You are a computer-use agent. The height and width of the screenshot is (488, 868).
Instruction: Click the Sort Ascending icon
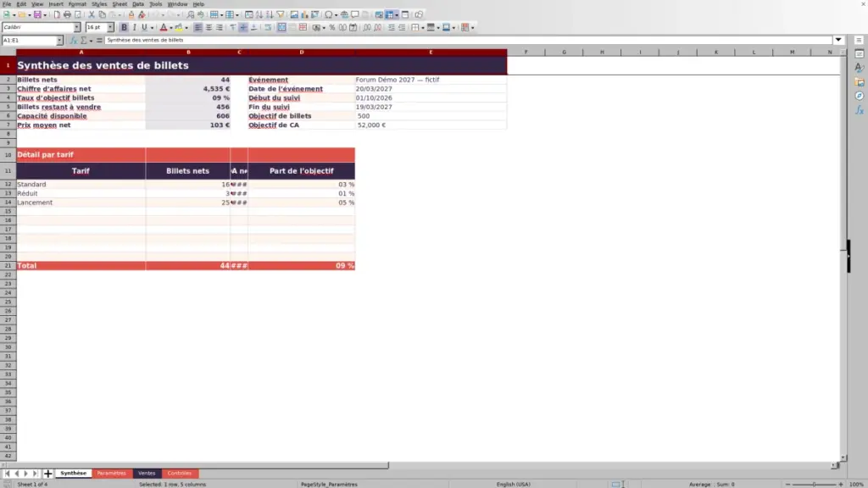pyautogui.click(x=259, y=15)
